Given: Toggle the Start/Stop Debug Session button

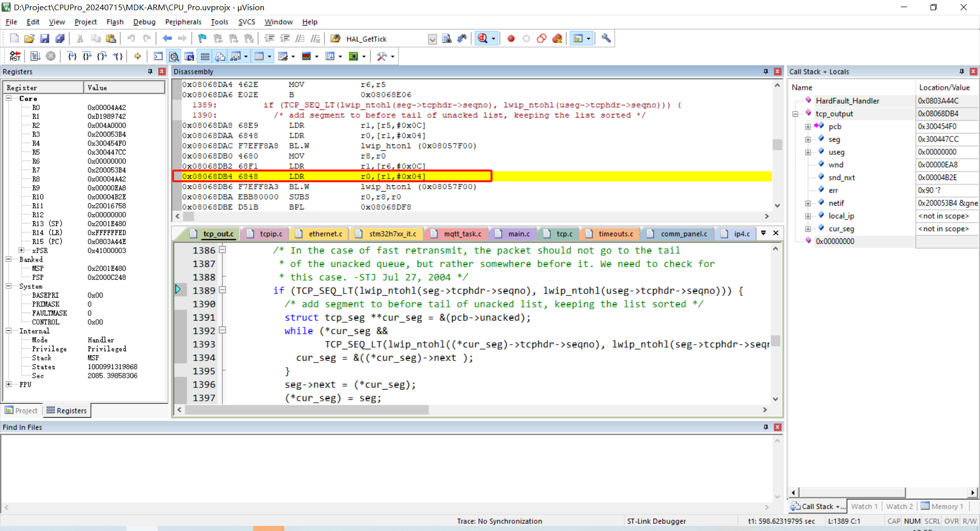Looking at the screenshot, I should pyautogui.click(x=482, y=39).
